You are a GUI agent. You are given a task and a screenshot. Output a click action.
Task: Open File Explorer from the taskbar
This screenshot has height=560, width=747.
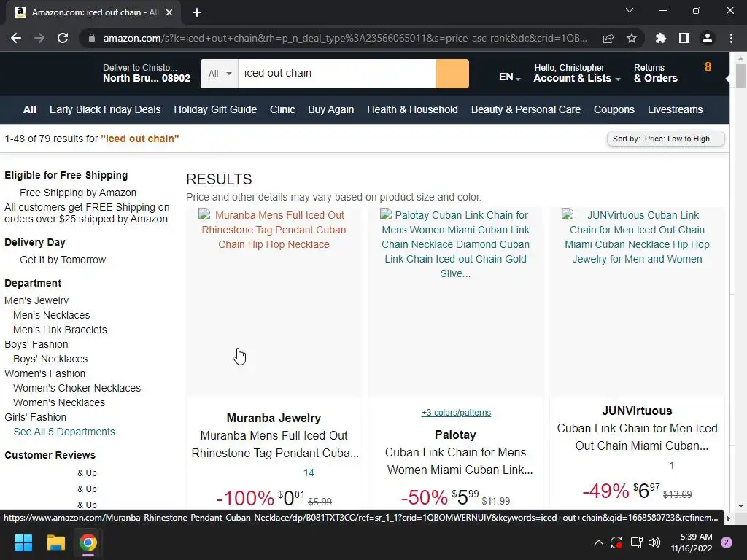pos(55,542)
